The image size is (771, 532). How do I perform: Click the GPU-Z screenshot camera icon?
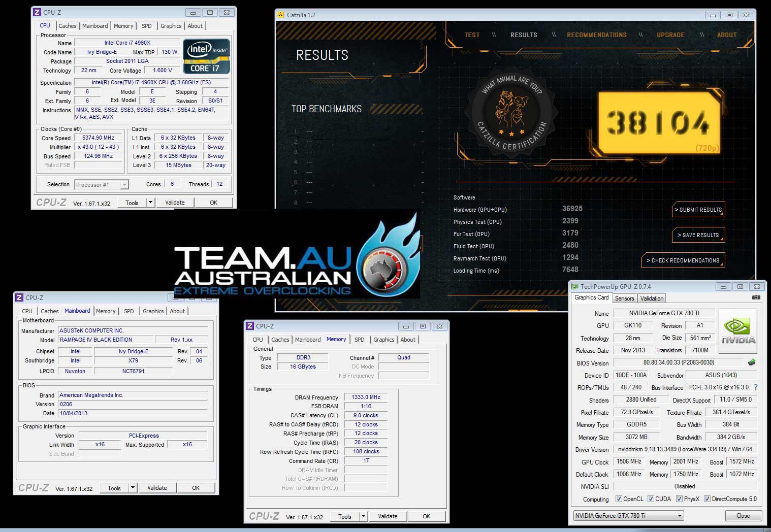click(756, 297)
